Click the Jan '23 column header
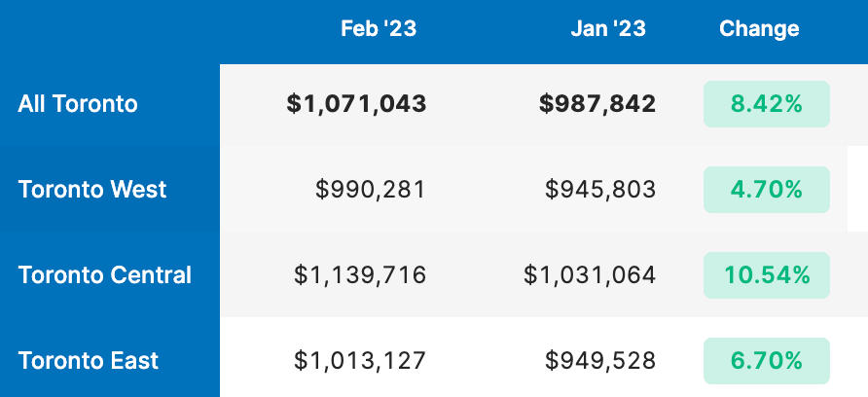 607,29
